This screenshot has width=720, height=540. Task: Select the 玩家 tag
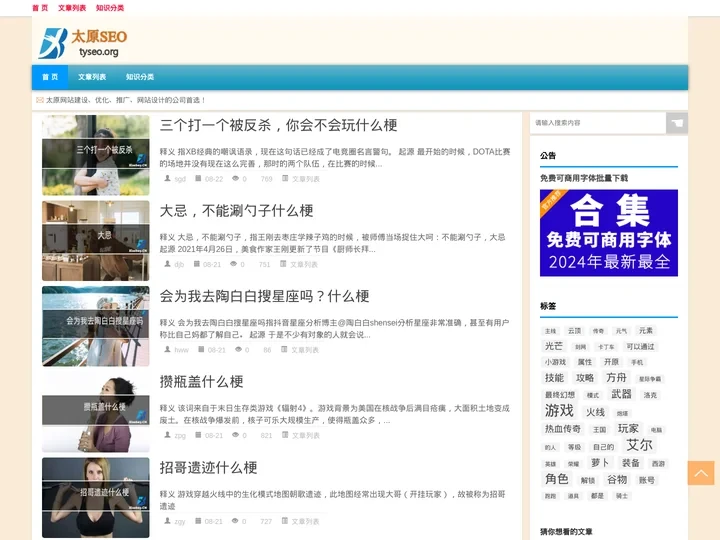point(628,428)
